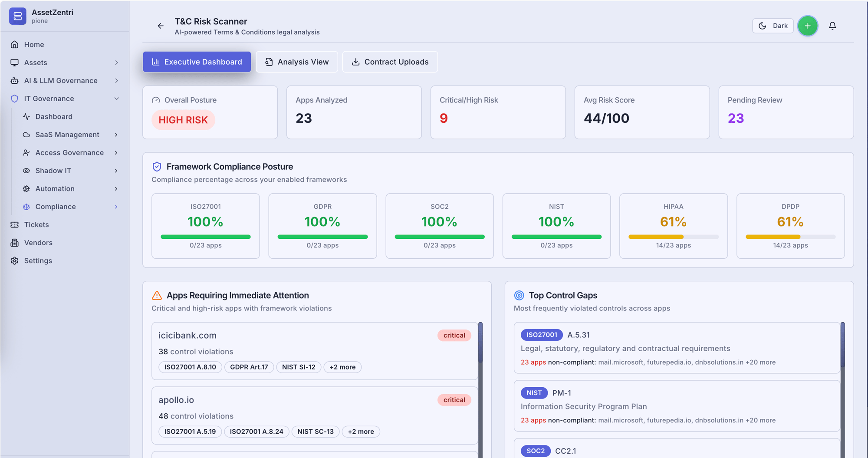Open Vendors in the sidebar

(x=65, y=243)
